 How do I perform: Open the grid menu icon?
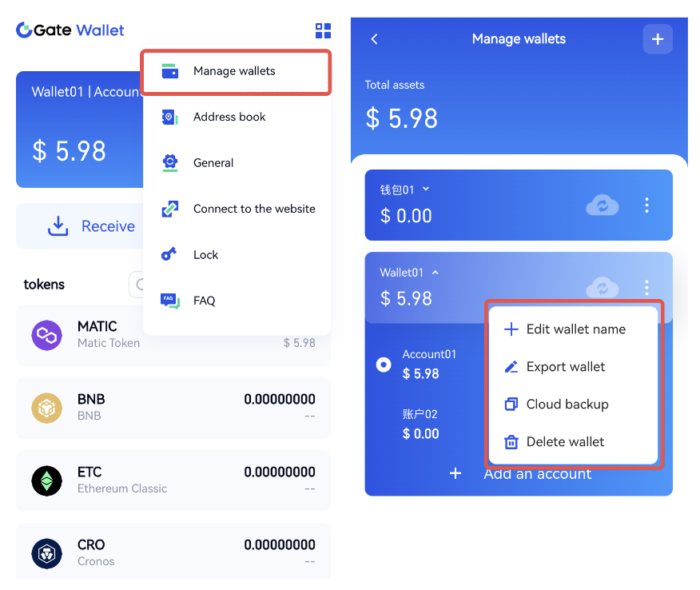click(x=323, y=31)
